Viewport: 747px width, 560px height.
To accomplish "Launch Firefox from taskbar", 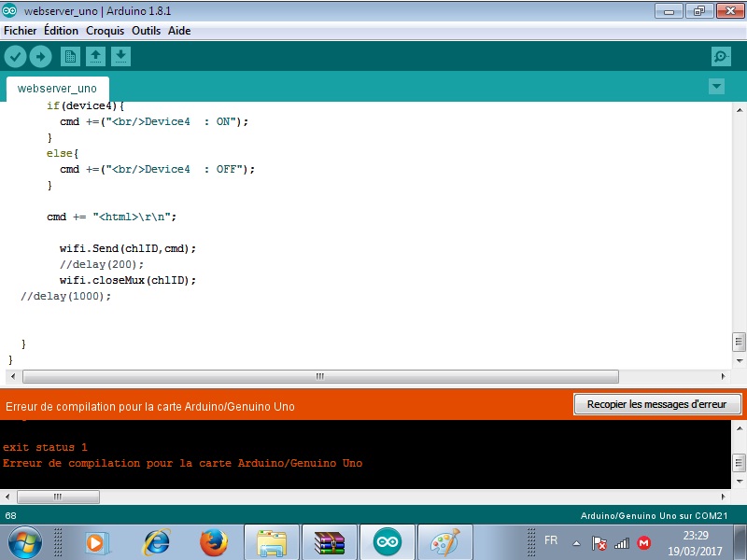I will 213,542.
